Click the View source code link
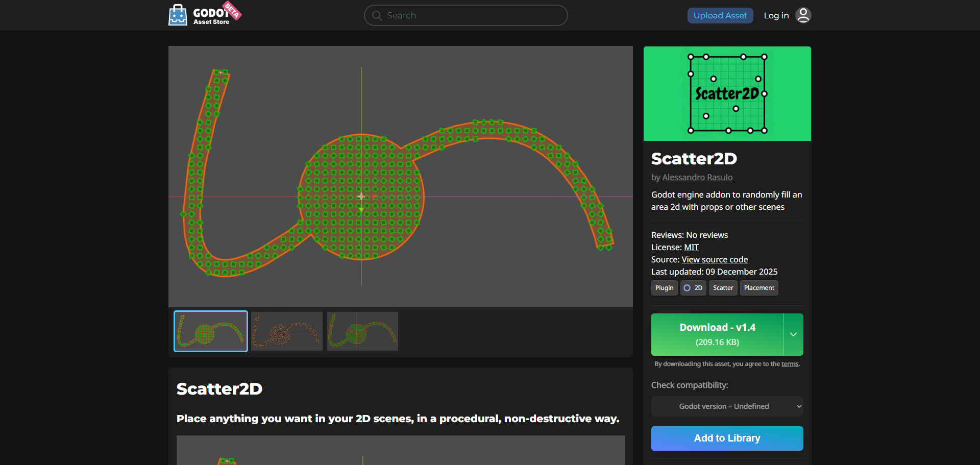This screenshot has height=465, width=980. coord(714,259)
